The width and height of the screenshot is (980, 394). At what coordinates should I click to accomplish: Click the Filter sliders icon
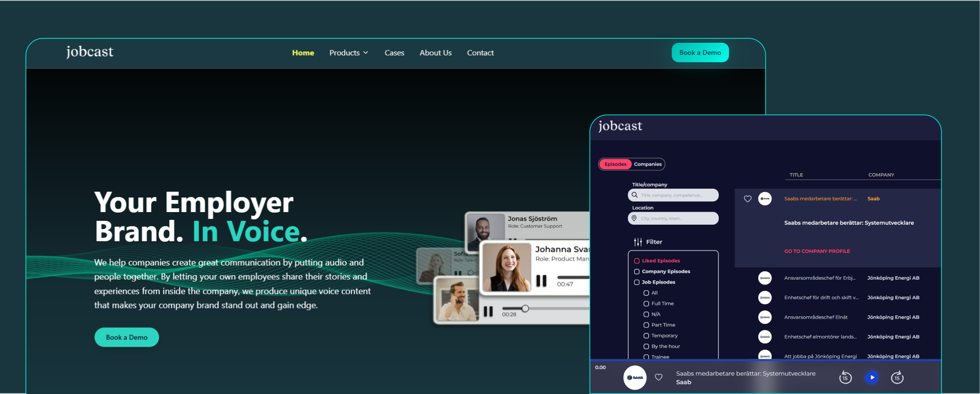pos(638,242)
